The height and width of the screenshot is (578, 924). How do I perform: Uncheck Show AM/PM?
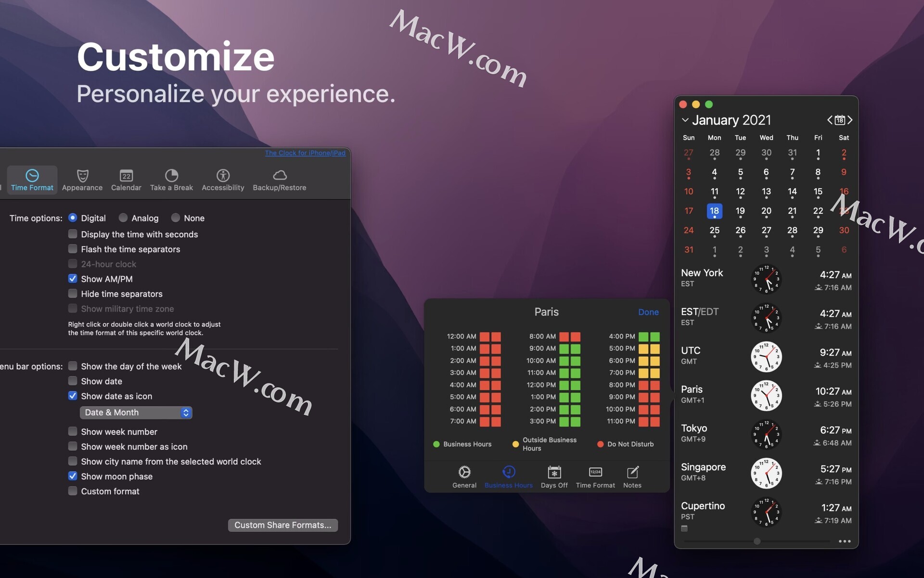click(x=73, y=279)
